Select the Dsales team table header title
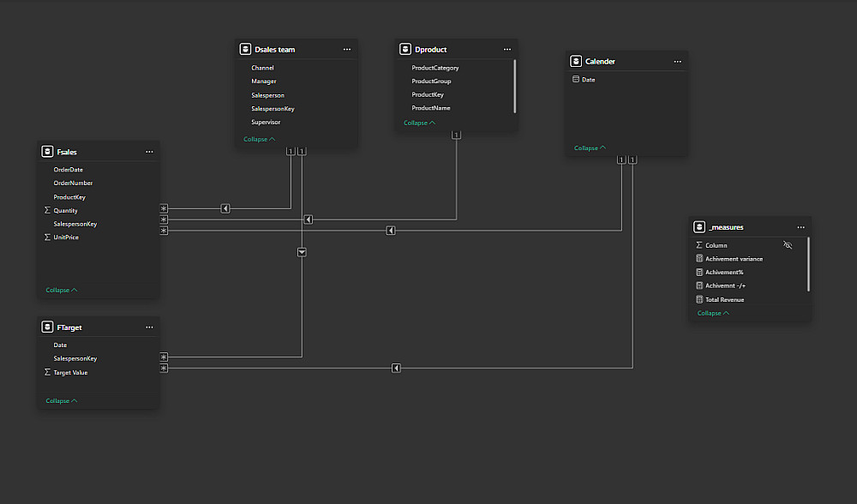This screenshot has height=504, width=857. (x=275, y=49)
